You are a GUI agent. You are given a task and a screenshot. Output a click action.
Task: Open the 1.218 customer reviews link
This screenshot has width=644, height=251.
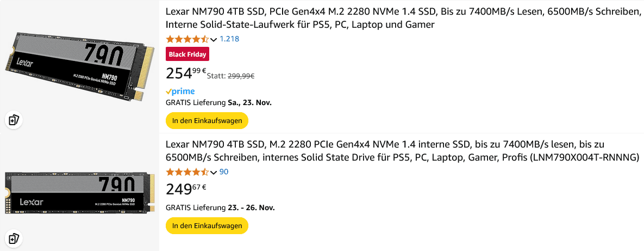point(229,39)
